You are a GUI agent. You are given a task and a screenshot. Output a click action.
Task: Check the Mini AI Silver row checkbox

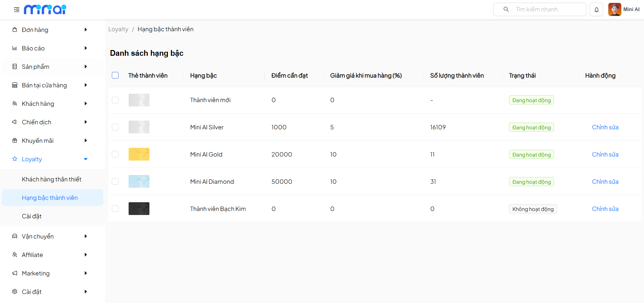coord(115,127)
